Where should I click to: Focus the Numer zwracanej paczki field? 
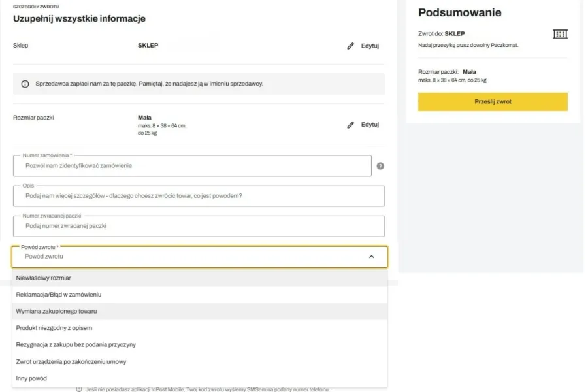pos(199,226)
